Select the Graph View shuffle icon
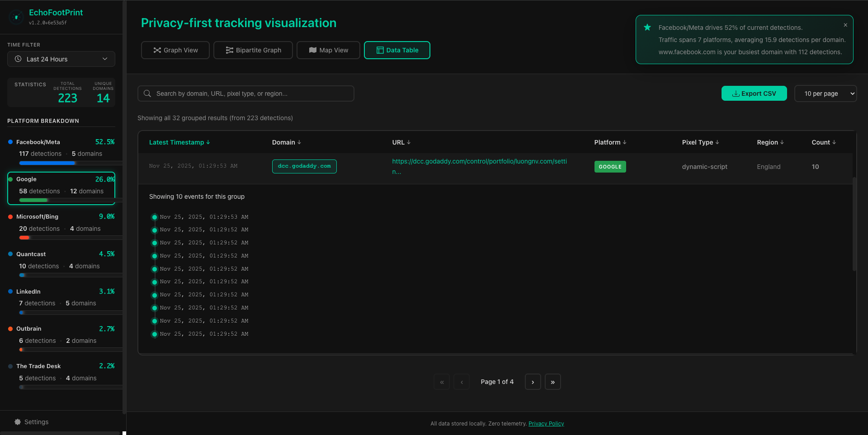Viewport: 868px width, 435px height. (x=156, y=50)
